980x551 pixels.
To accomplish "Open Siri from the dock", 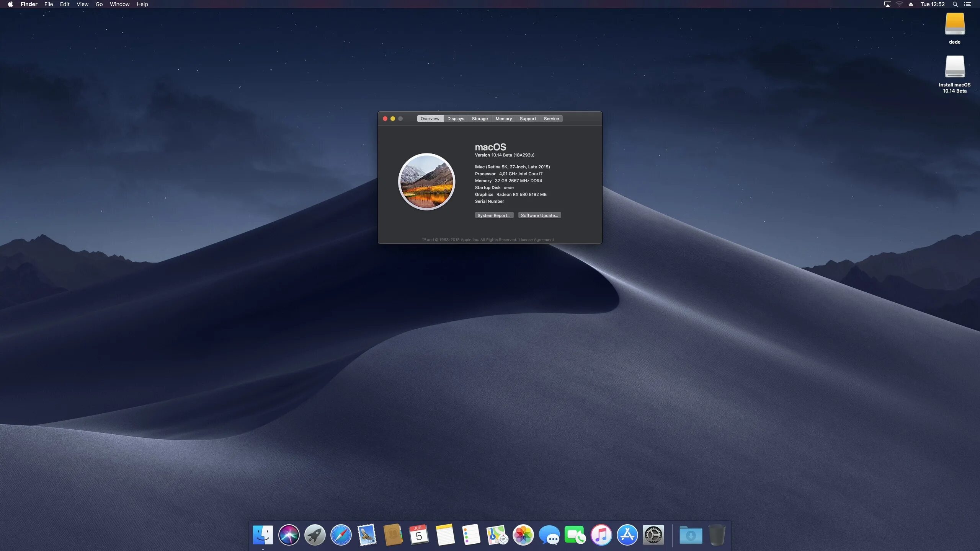I will click(289, 535).
